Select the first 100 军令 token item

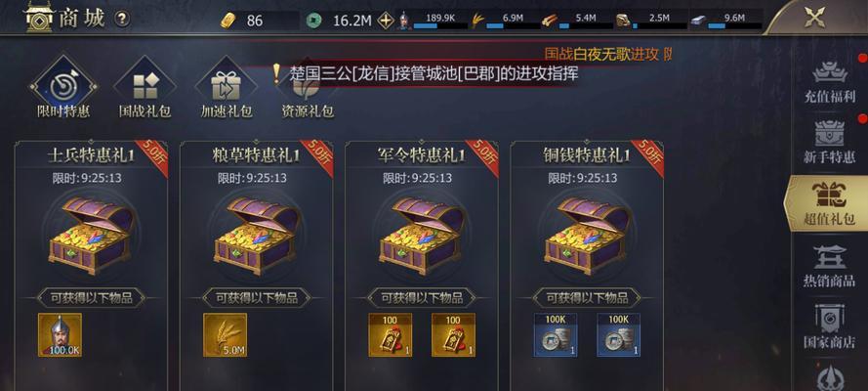click(391, 334)
